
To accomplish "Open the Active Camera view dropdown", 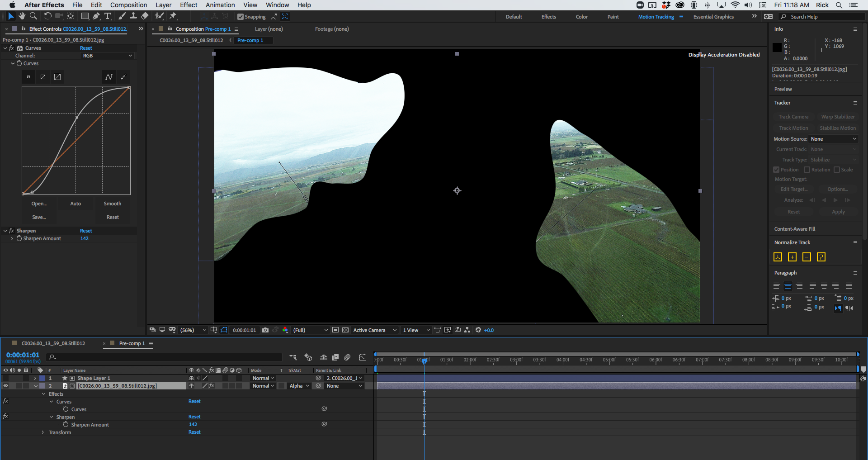I will click(x=374, y=330).
